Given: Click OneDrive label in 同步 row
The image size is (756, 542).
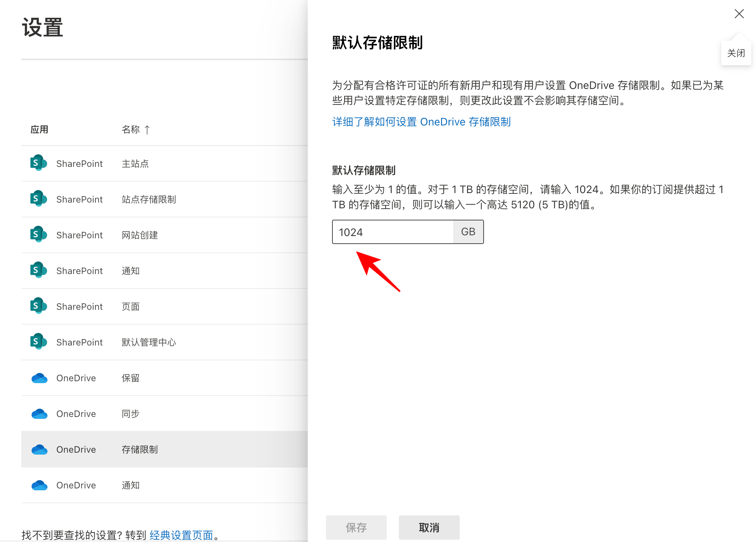Looking at the screenshot, I should tap(76, 414).
